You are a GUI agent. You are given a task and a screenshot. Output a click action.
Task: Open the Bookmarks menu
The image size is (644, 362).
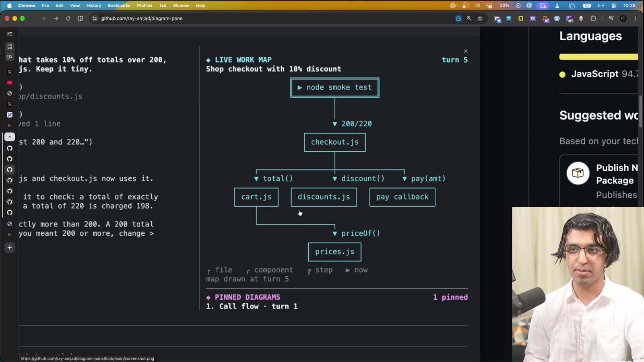click(x=119, y=6)
